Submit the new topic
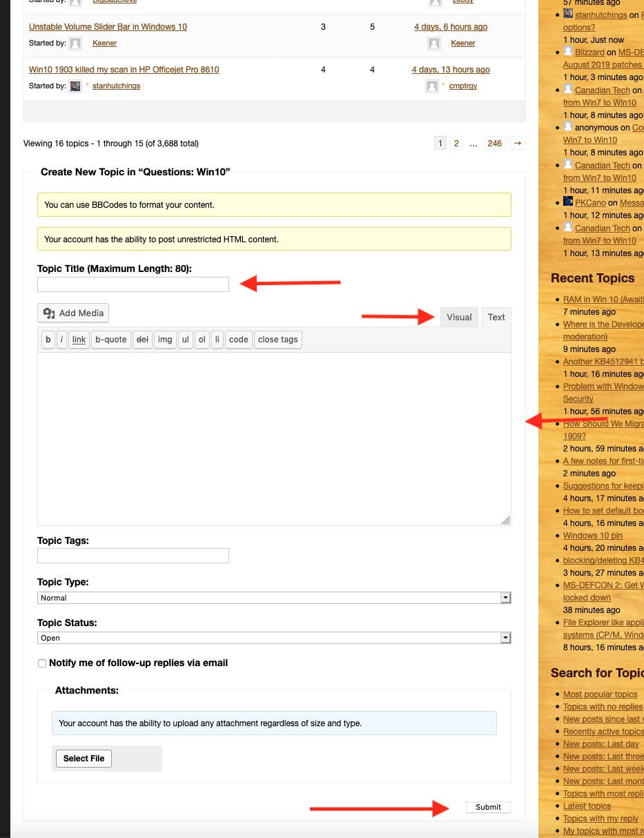 pos(488,807)
